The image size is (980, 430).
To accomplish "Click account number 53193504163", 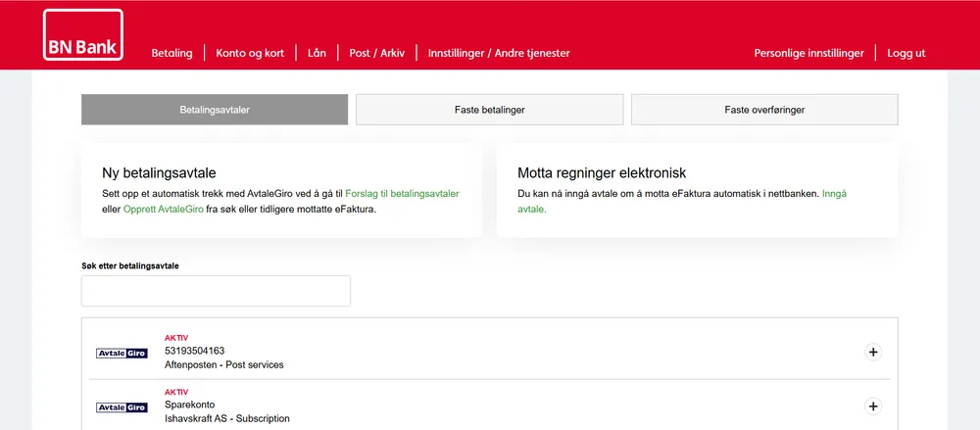I will click(194, 351).
